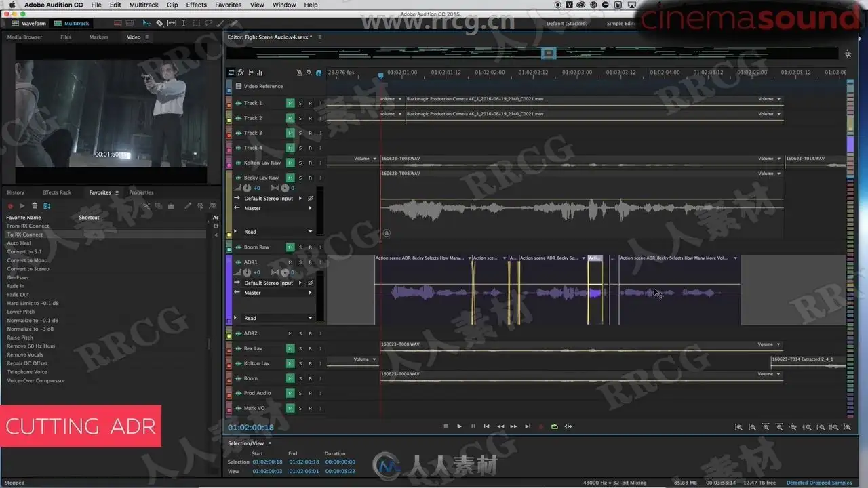Arm Track 3 for recording
Image resolution: width=868 pixels, height=488 pixels.
coord(310,133)
